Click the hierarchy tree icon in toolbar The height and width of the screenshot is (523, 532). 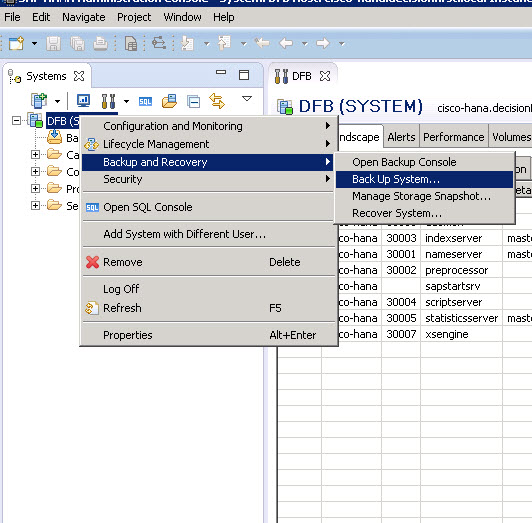coord(159,43)
